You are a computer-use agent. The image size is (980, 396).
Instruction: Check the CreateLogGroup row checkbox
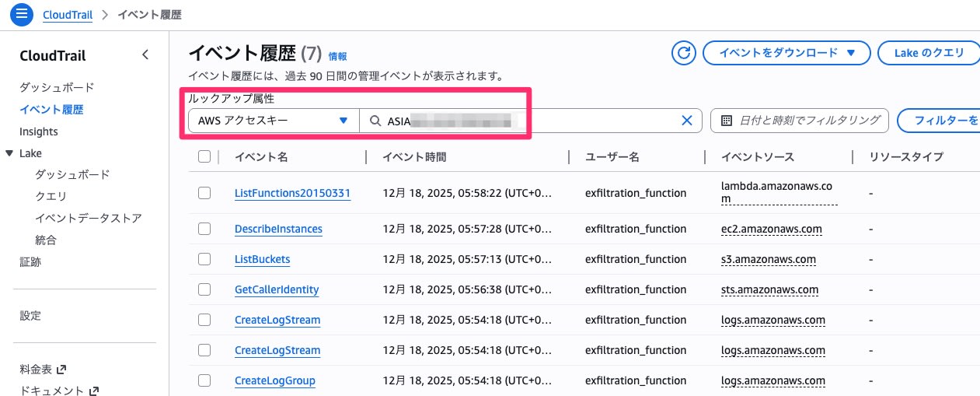[204, 380]
